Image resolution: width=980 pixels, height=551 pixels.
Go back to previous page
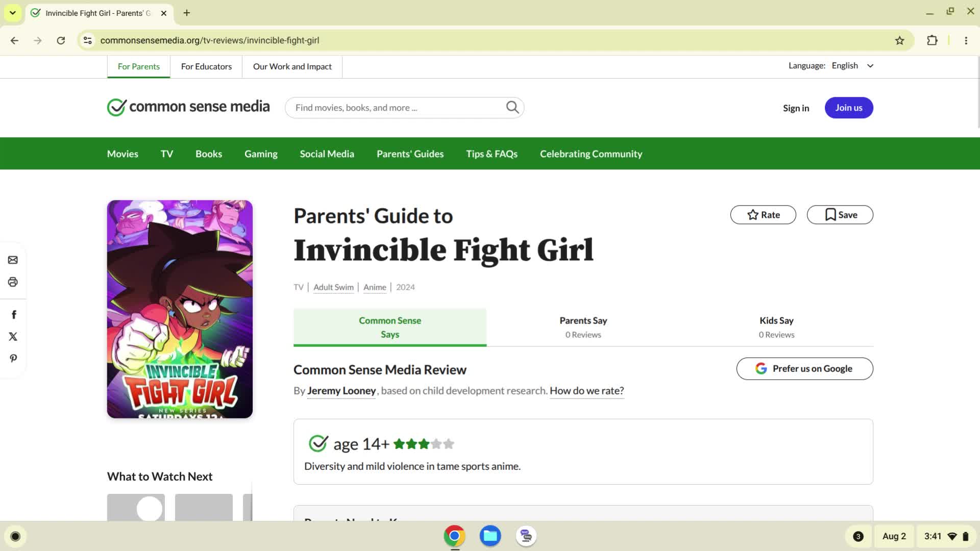tap(14, 40)
